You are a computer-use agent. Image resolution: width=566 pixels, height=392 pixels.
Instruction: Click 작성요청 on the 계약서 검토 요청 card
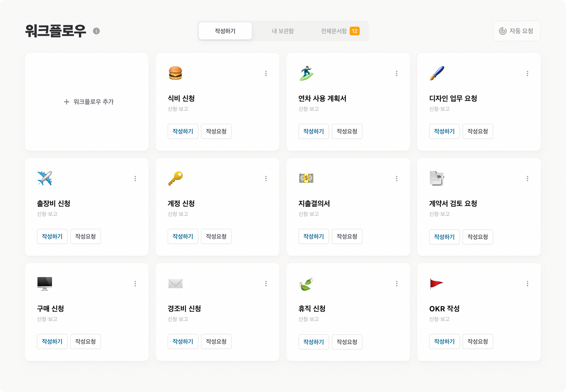(478, 237)
